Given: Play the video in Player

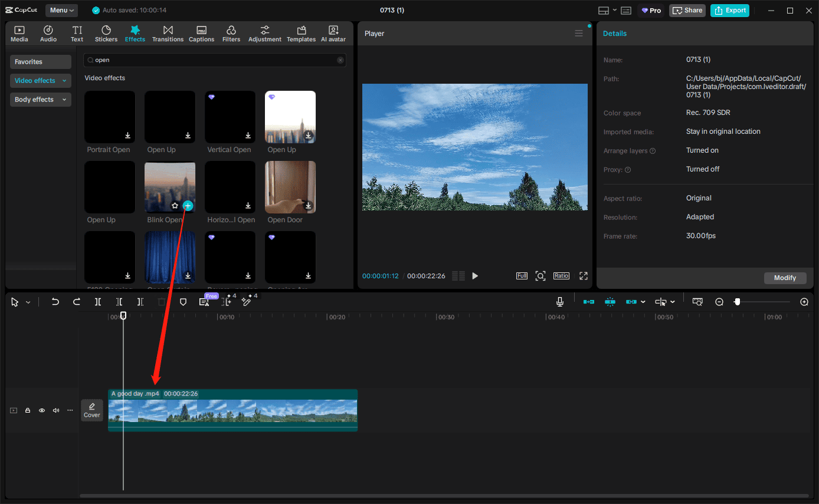Looking at the screenshot, I should click(x=475, y=276).
